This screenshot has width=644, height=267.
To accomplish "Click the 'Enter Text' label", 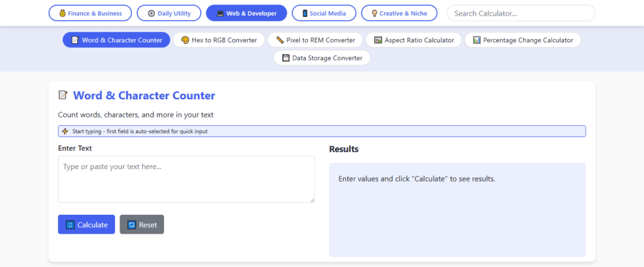I will click(x=75, y=148).
